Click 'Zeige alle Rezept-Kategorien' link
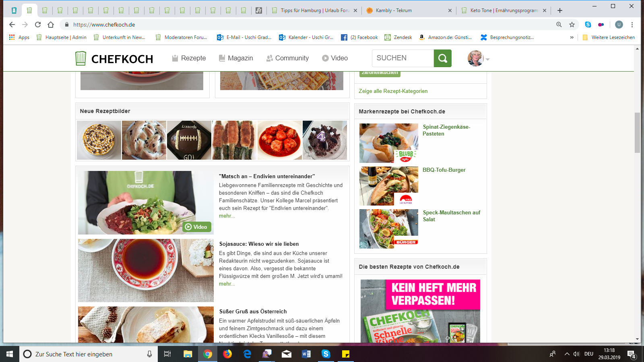The image size is (644, 362). tap(393, 91)
